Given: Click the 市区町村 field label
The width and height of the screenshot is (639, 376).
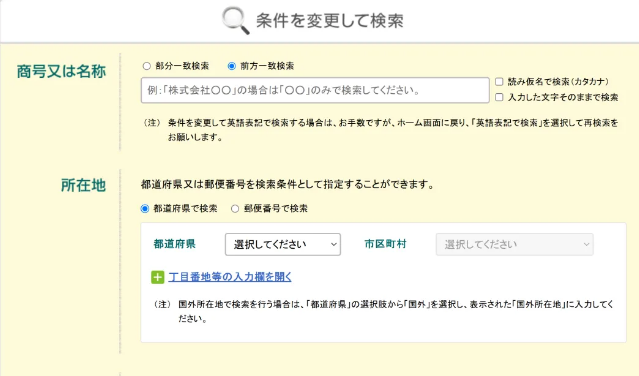Looking at the screenshot, I should (385, 244).
